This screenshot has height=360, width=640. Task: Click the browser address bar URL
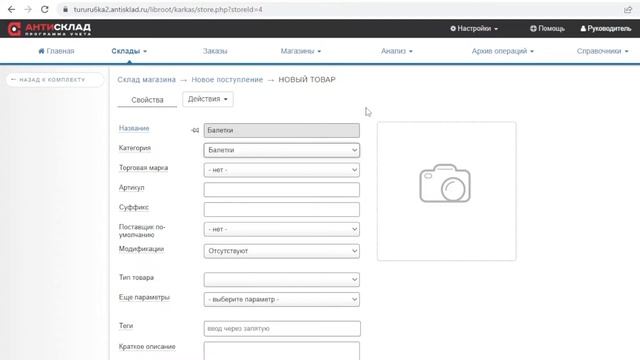coord(168,9)
